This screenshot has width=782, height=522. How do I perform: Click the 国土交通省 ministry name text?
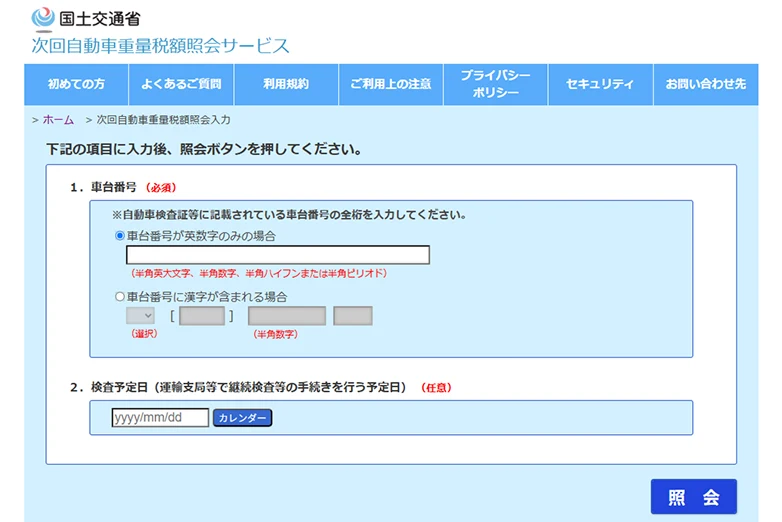tap(100, 19)
